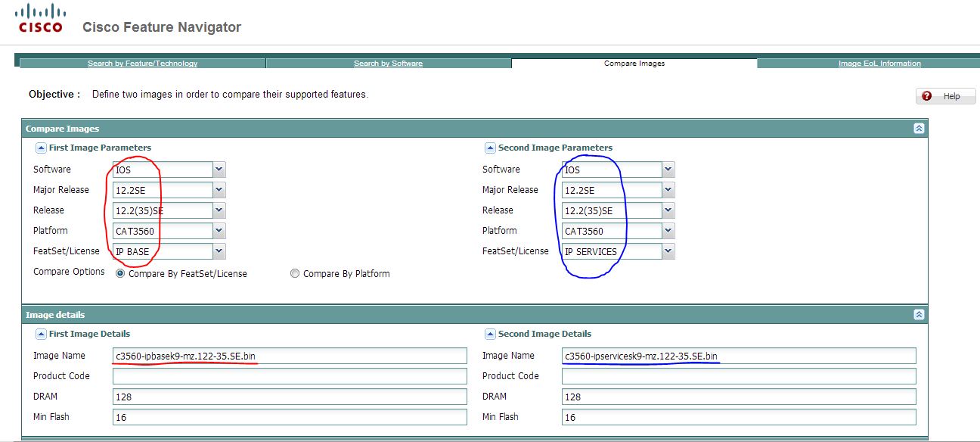Open second image FeatSet/License dropdown
Image resolution: width=980 pixels, height=442 pixels.
pos(668,251)
